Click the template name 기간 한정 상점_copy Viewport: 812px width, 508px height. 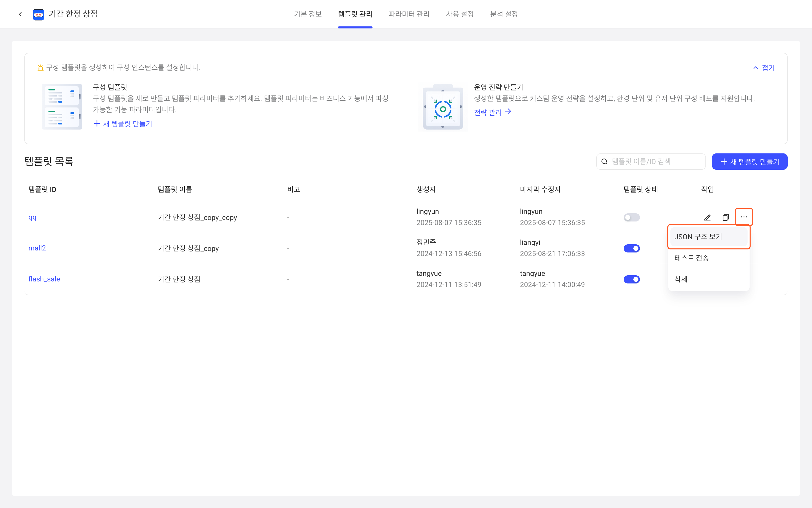coord(188,248)
